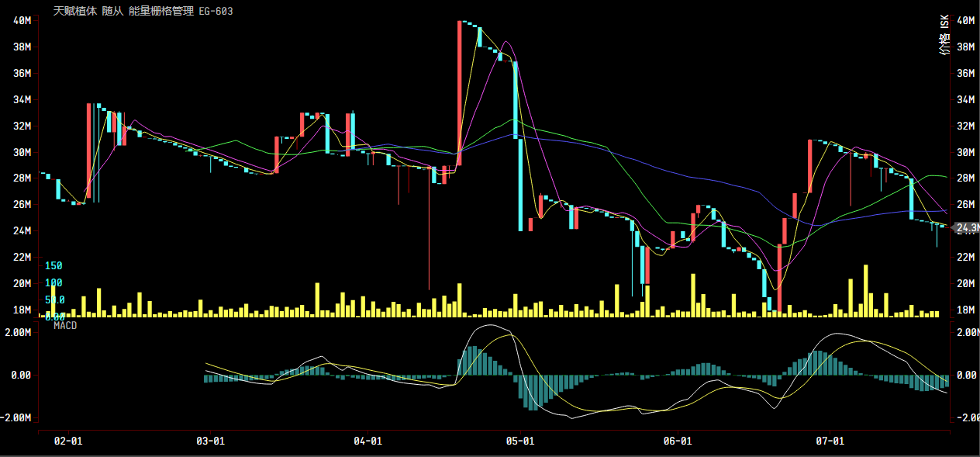Select the 04-01 date label
This screenshot has width=980, height=457.
[x=367, y=441]
